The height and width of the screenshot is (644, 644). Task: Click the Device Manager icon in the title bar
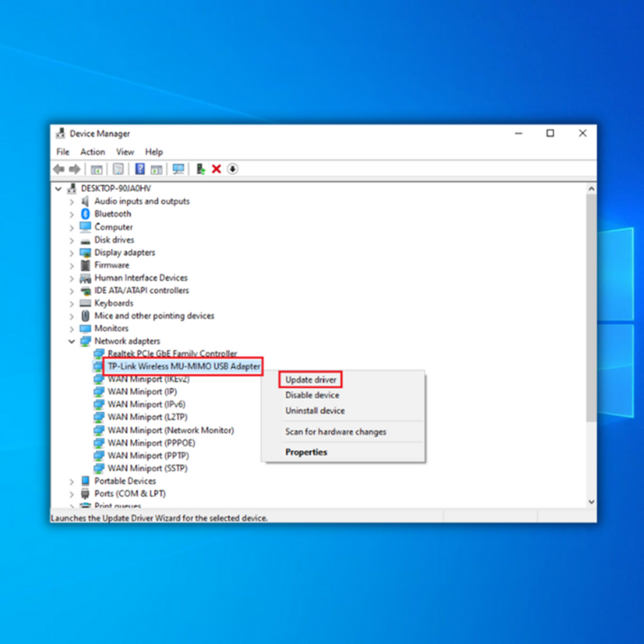pyautogui.click(x=61, y=133)
